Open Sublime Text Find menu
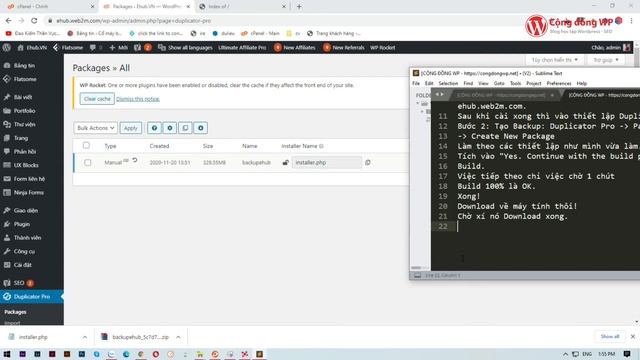The image size is (640, 360). (468, 83)
